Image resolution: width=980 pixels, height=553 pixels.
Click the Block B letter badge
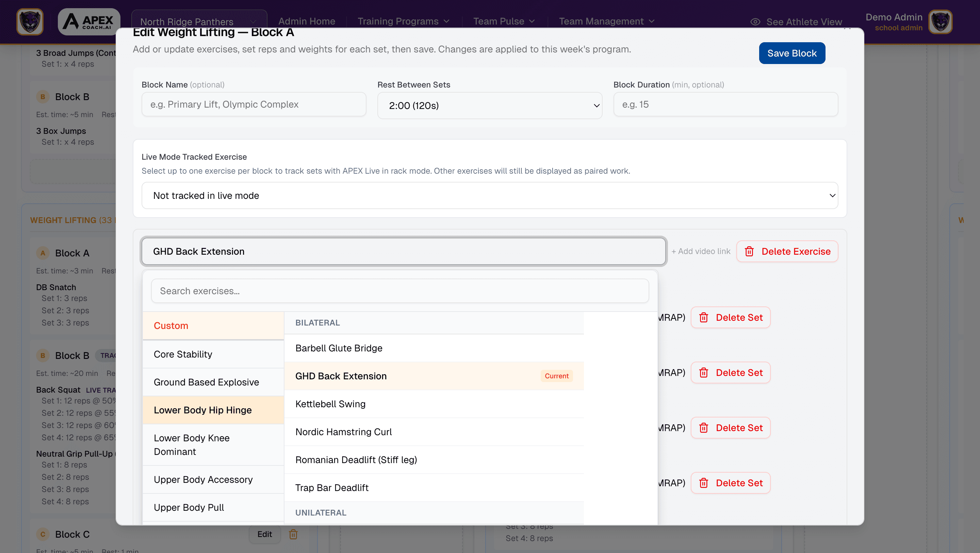43,355
